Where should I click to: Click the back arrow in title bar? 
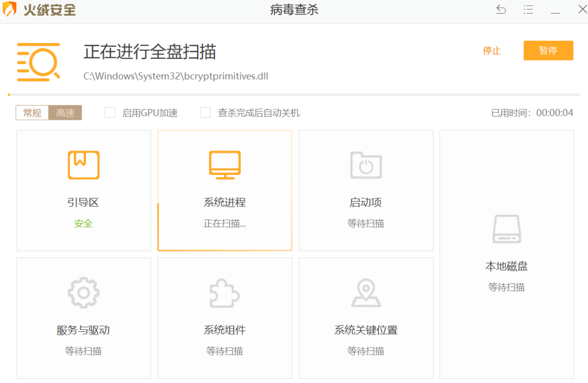coord(501,10)
